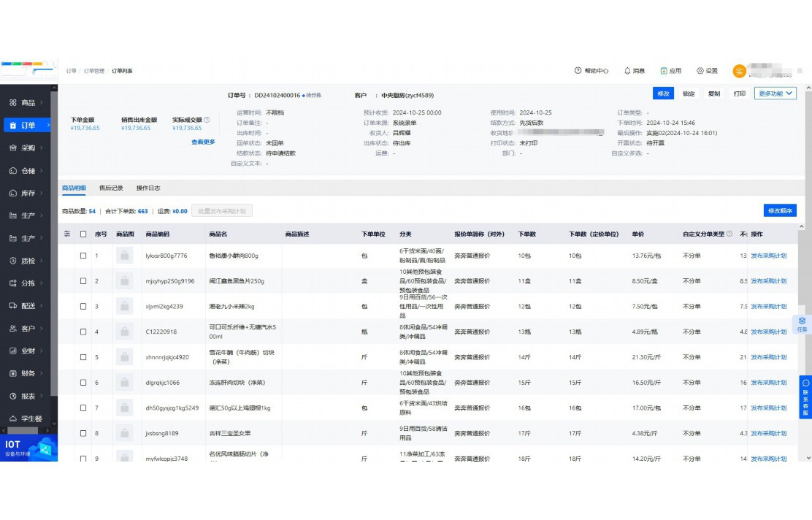812x520 pixels.
Task: Switch to the 操作日志 tab
Action: pos(148,188)
